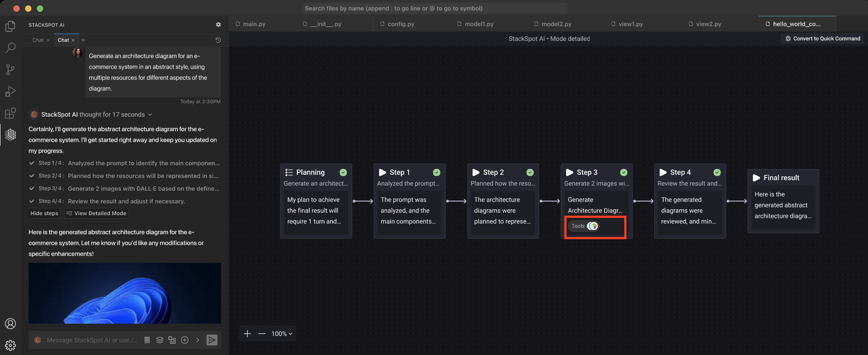The image size is (868, 355).
Task: Open the 100% zoom level dropdown
Action: (x=282, y=334)
